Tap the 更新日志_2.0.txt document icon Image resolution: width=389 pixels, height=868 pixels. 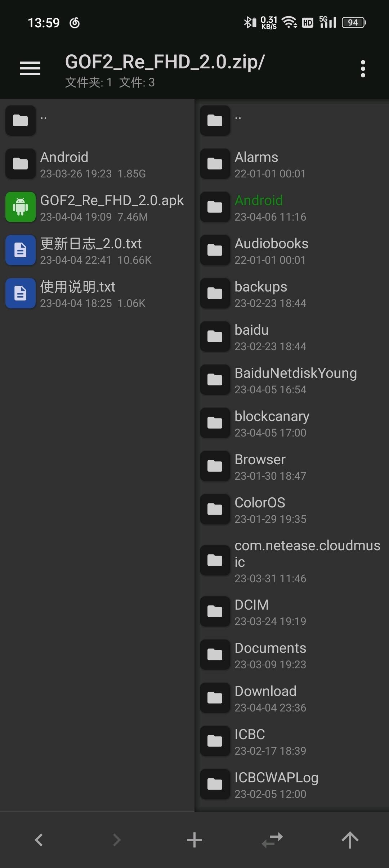21,250
